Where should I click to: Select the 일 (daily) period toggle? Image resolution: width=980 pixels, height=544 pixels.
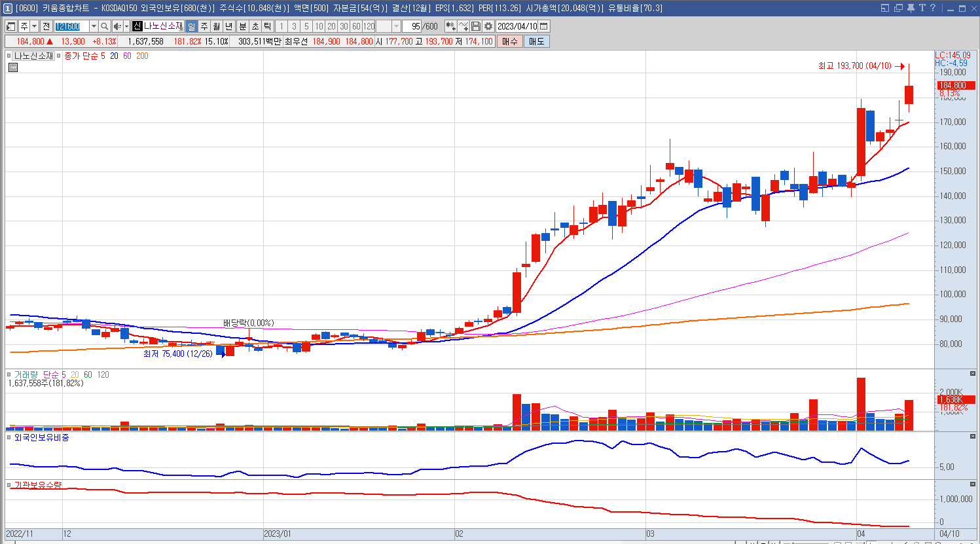click(191, 26)
